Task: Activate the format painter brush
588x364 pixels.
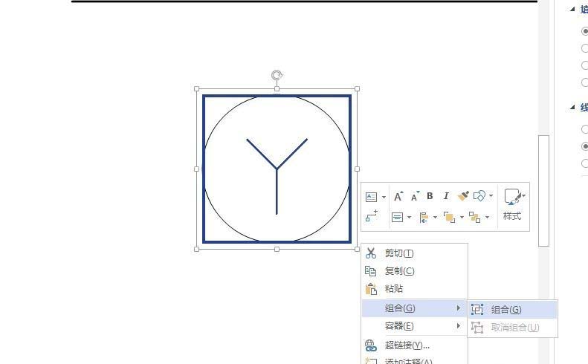Action: (x=464, y=195)
